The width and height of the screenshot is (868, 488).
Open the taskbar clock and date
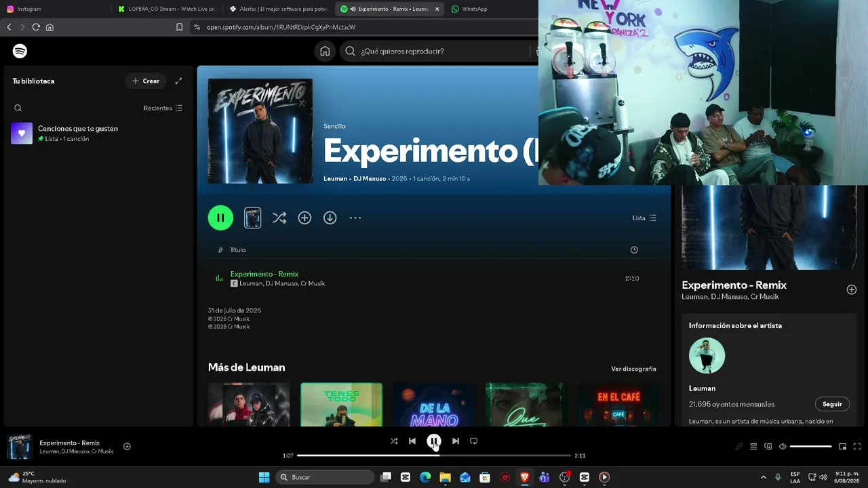pyautogui.click(x=848, y=477)
